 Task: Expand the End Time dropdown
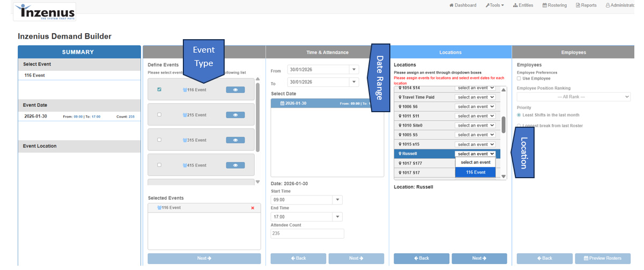tap(337, 217)
